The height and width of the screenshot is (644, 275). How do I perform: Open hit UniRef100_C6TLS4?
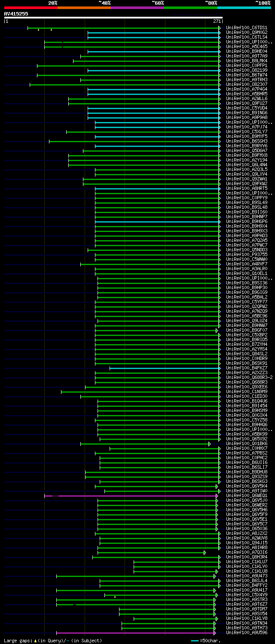pyautogui.click(x=246, y=37)
